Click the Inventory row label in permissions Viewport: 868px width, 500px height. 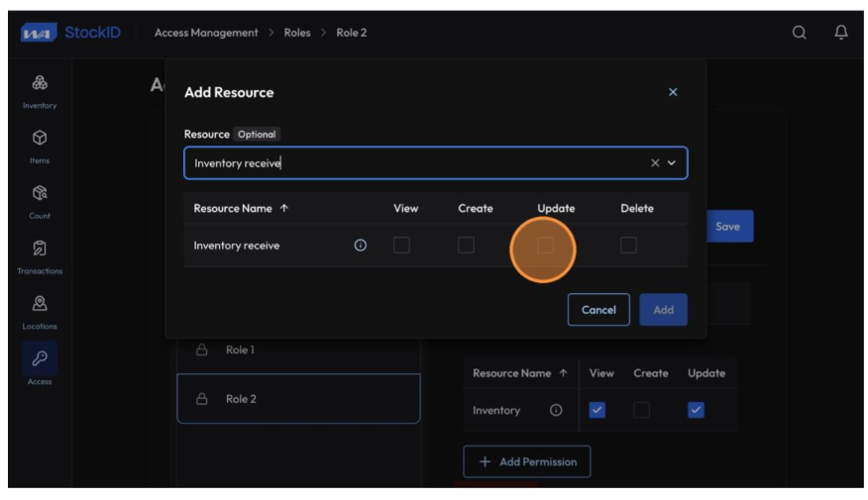496,411
